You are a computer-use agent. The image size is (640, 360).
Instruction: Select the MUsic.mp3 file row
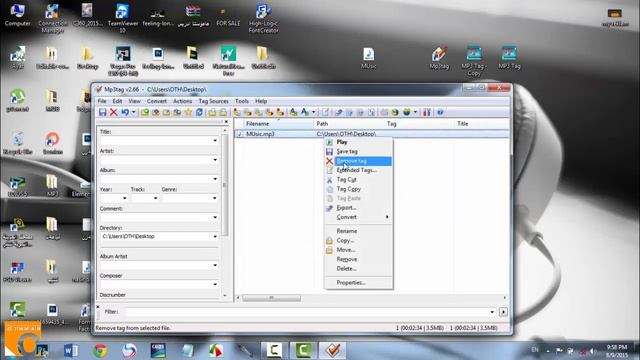pyautogui.click(x=372, y=134)
